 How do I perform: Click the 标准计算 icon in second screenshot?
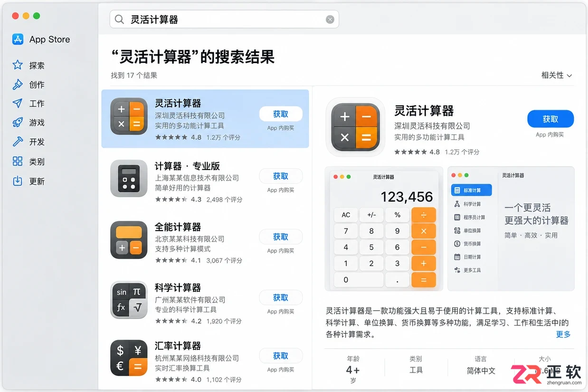click(457, 191)
